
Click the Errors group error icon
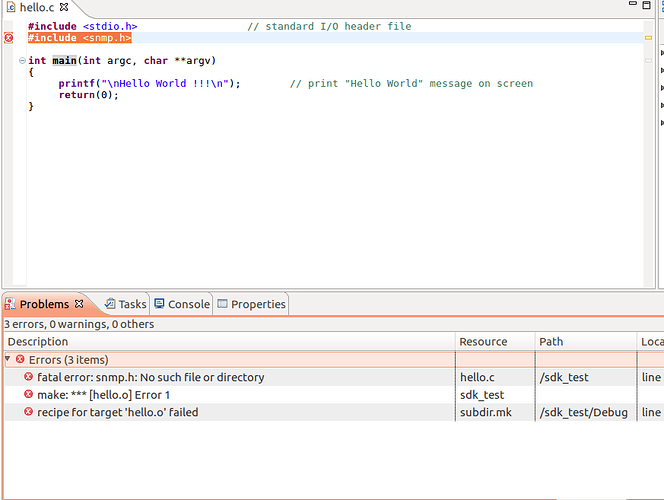click(x=20, y=359)
